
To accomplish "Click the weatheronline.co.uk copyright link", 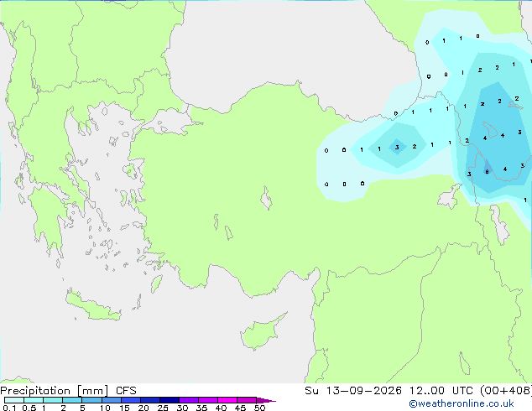I will coord(462,403).
